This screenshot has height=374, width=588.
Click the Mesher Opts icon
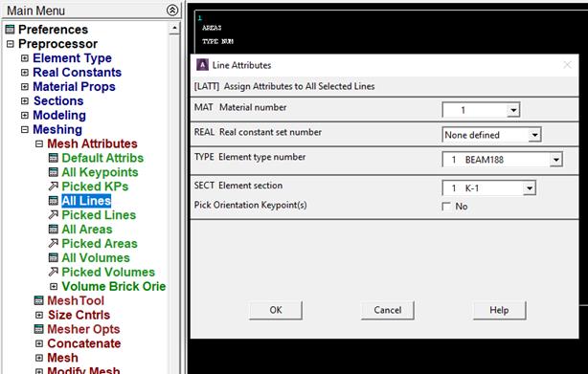pyautogui.click(x=39, y=329)
